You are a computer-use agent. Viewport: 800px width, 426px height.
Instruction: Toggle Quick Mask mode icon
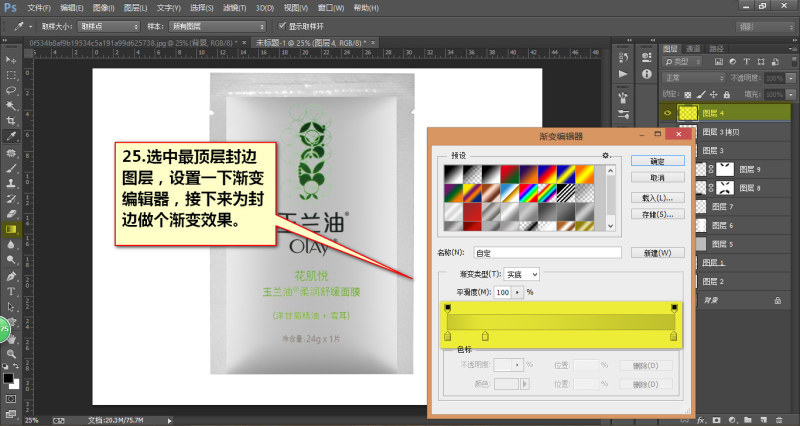click(x=11, y=398)
